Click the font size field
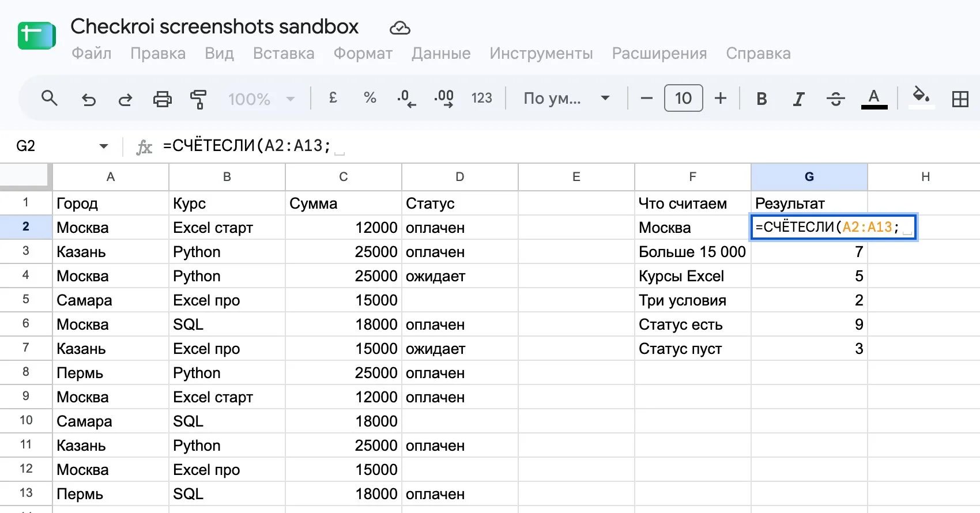 (683, 99)
